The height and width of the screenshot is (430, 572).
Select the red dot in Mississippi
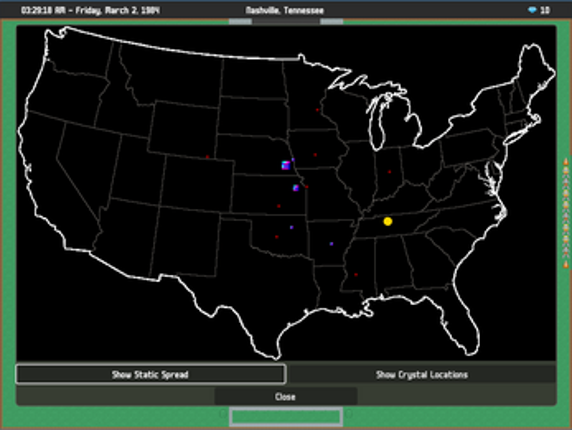356,275
